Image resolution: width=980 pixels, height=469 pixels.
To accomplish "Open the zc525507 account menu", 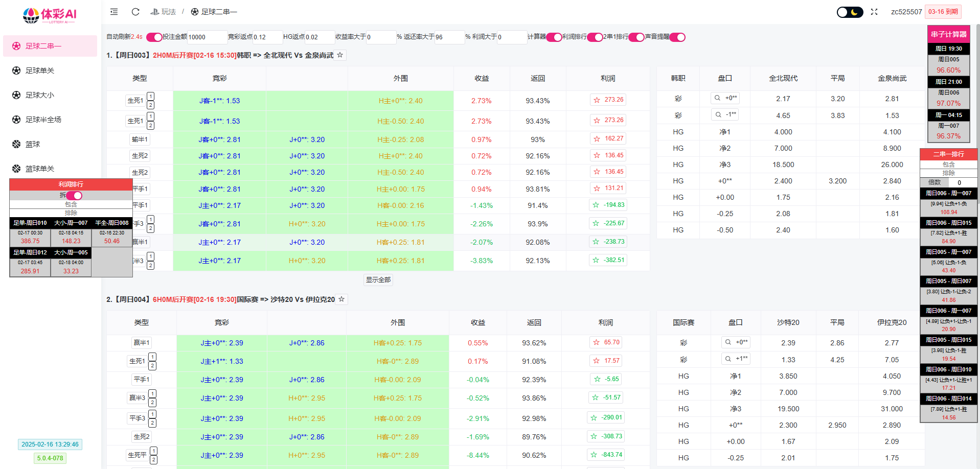I will (906, 12).
